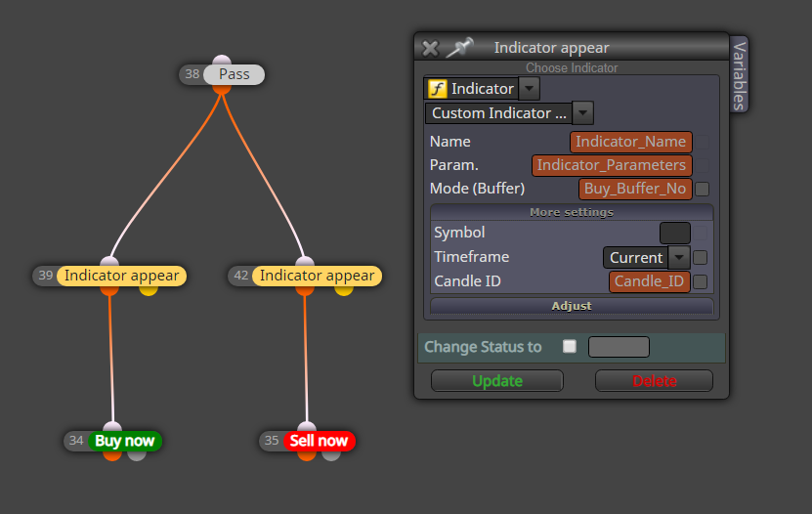This screenshot has width=812, height=514.
Task: Click the ID badge 35
Action: tap(272, 441)
